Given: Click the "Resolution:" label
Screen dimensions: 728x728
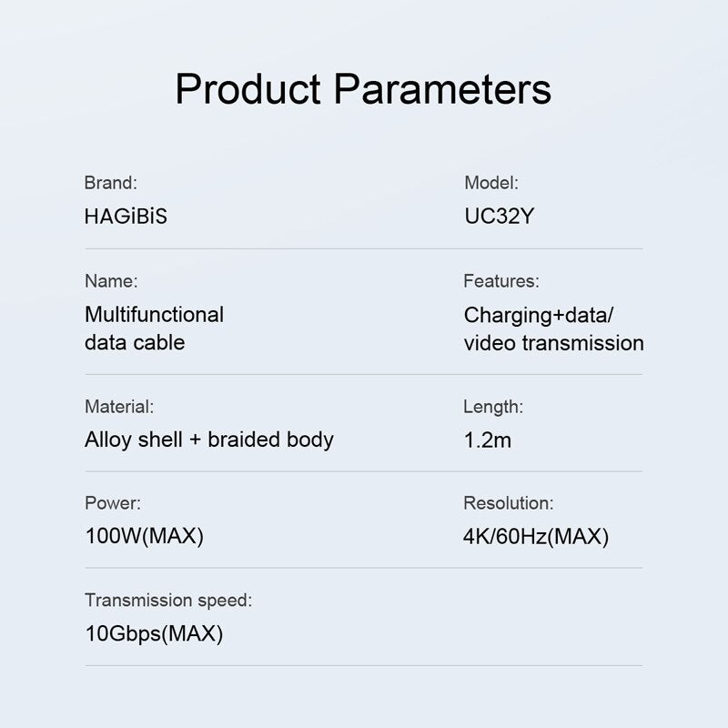Looking at the screenshot, I should (509, 502).
